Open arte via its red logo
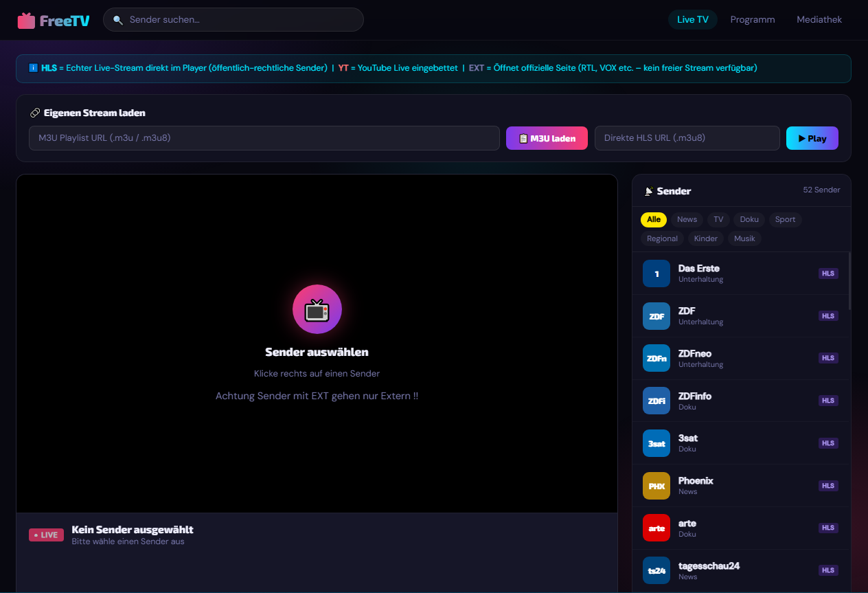The image size is (868, 593). coord(656,528)
